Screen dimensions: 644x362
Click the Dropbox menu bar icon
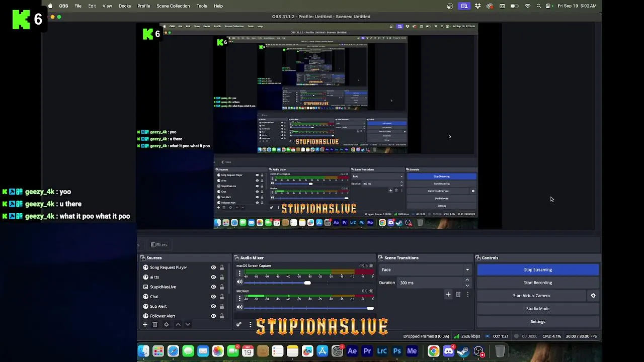coord(477,6)
